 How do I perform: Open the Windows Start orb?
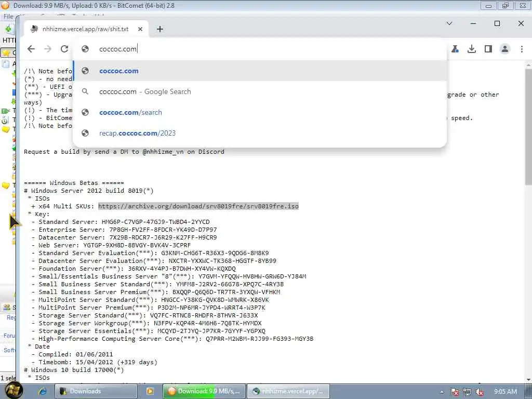click(14, 391)
